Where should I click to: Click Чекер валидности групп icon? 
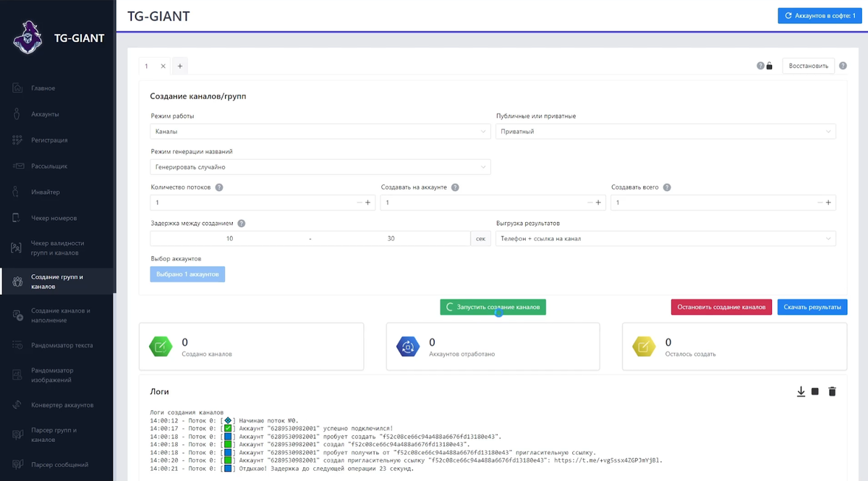click(x=17, y=248)
